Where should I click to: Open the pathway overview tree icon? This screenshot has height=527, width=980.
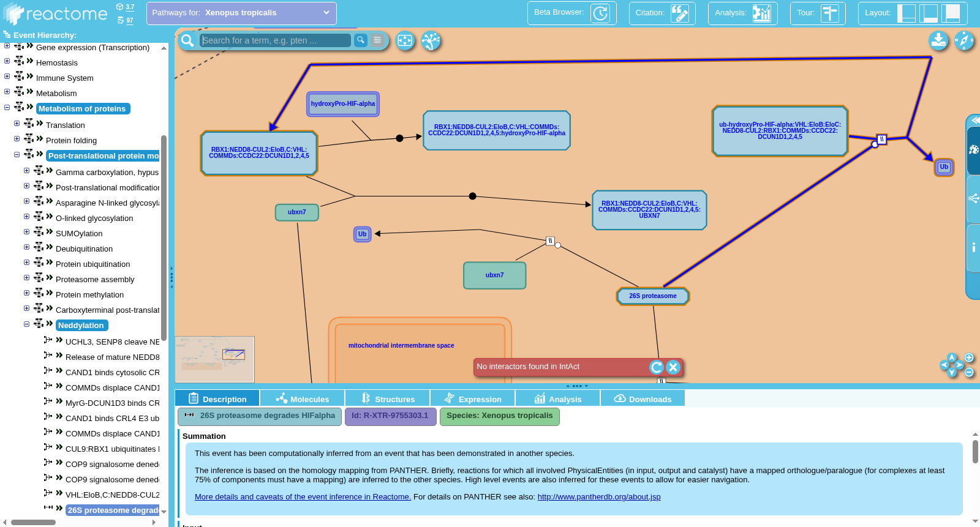[x=431, y=41]
